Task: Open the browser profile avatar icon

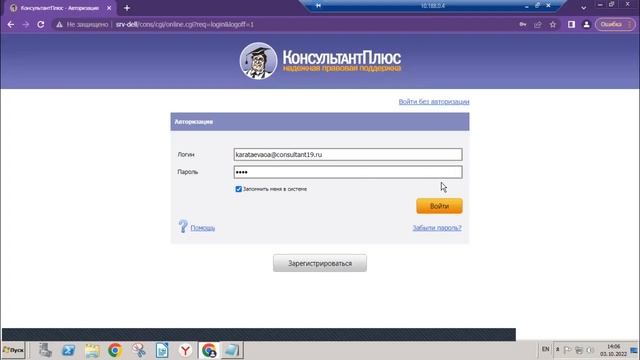Action: (587, 24)
